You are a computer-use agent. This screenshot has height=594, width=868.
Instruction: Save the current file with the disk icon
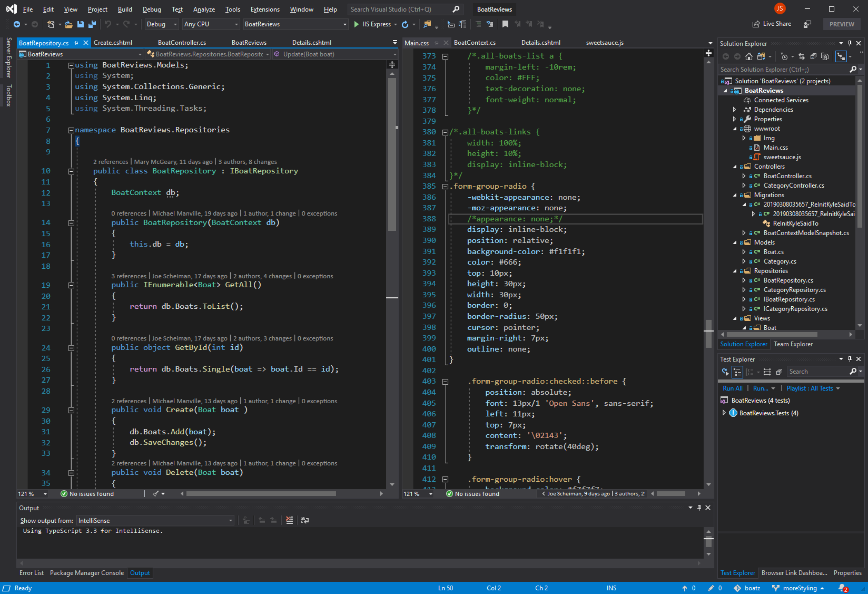coord(80,24)
